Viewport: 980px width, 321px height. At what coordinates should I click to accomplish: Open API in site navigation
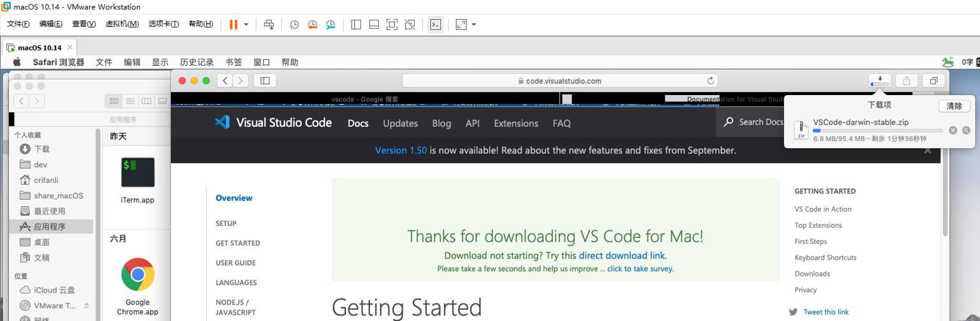[472, 123]
